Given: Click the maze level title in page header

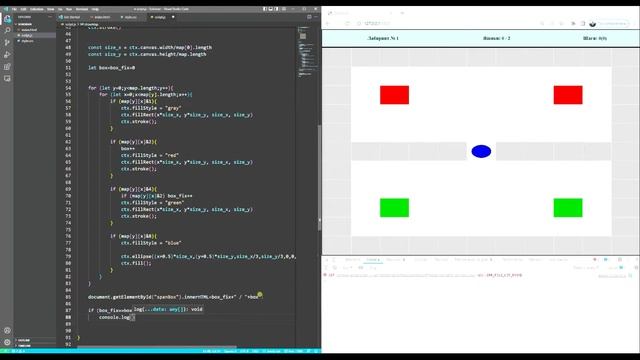Looking at the screenshot, I should pos(383,38).
